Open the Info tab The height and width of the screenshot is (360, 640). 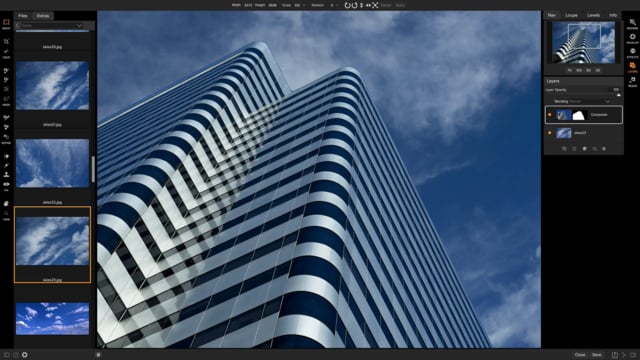pyautogui.click(x=613, y=15)
